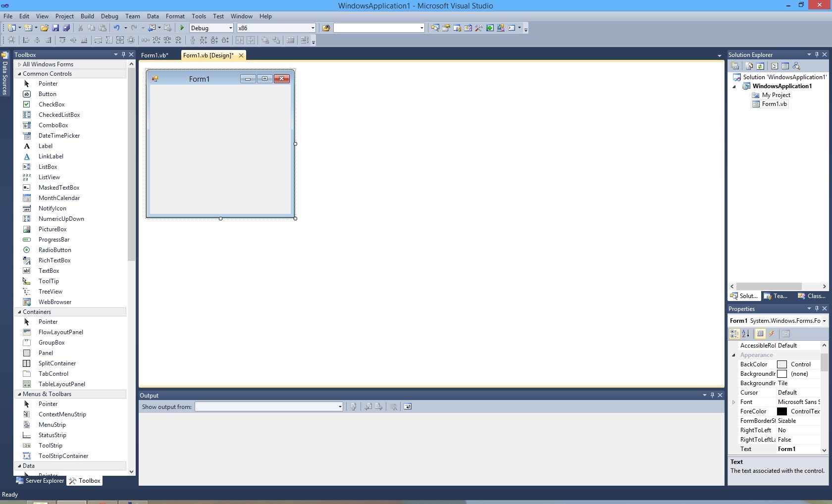
Task: Open the x86 platform dropdown
Action: [x=312, y=28]
